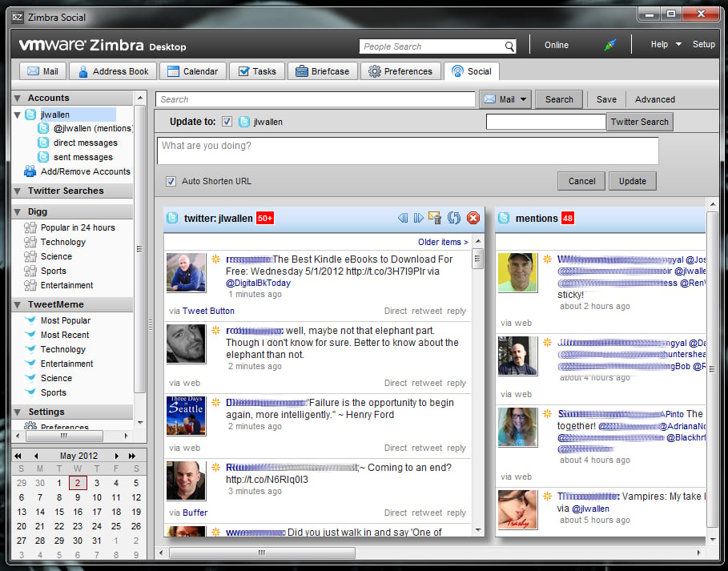This screenshot has width=728, height=571.
Task: Collapse the Settings section
Action: (18, 412)
